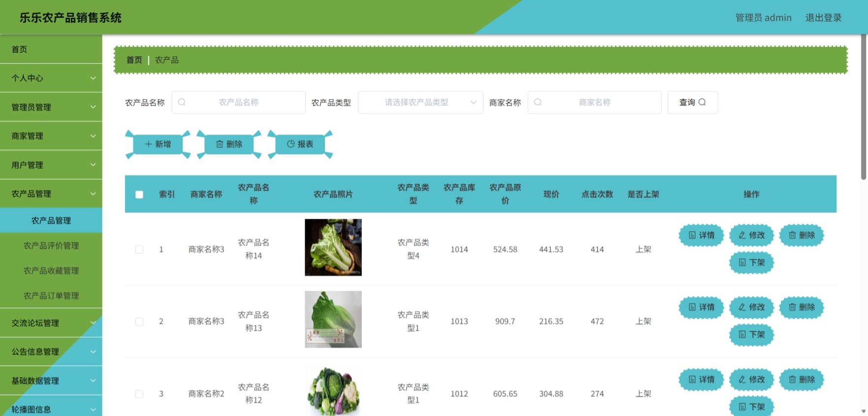The width and height of the screenshot is (868, 416).
Task: Open 详情 for 农产品名称14
Action: pyautogui.click(x=701, y=235)
